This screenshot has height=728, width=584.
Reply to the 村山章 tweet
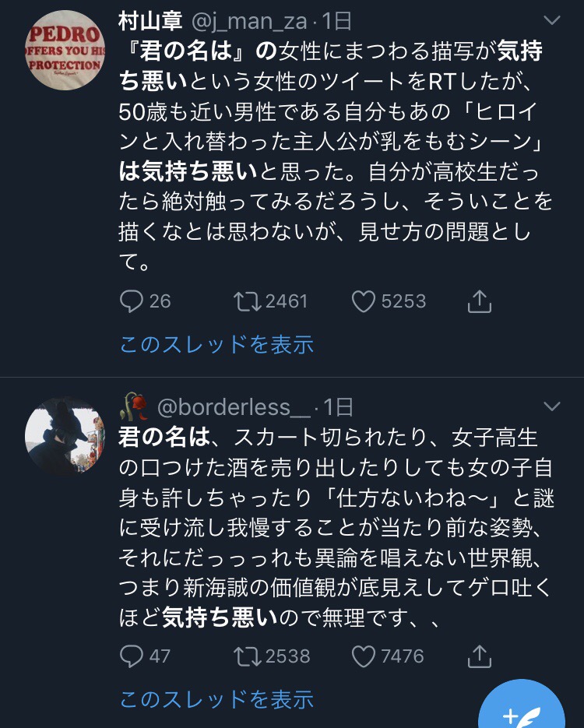point(132,301)
